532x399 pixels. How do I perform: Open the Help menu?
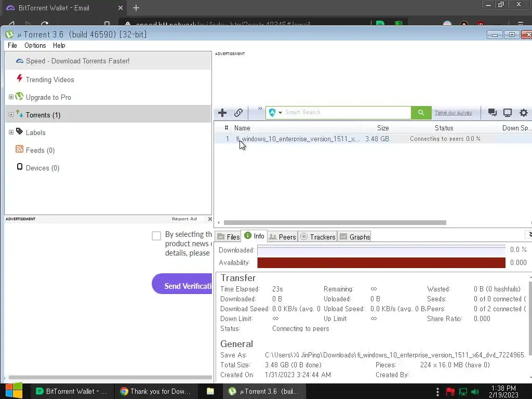tap(59, 46)
